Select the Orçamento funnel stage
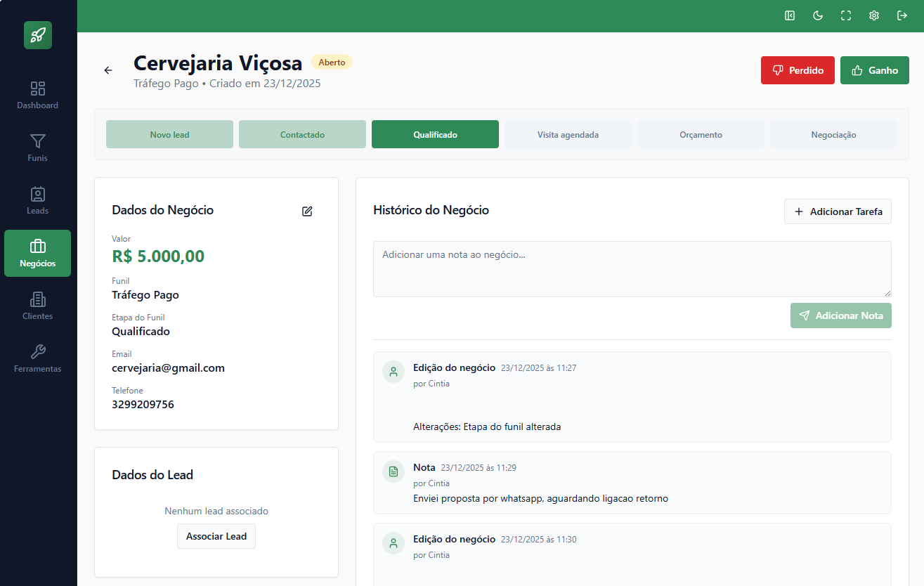The image size is (924, 586). point(701,134)
